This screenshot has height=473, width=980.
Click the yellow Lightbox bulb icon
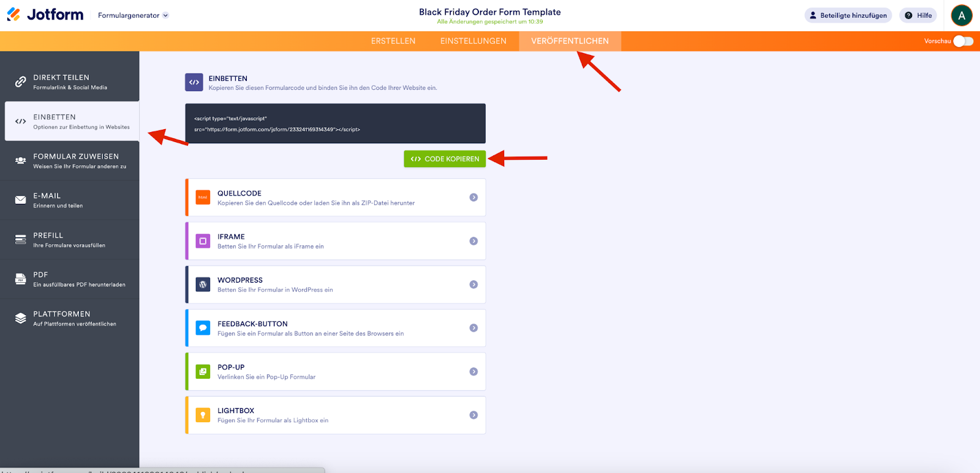pyautogui.click(x=203, y=415)
